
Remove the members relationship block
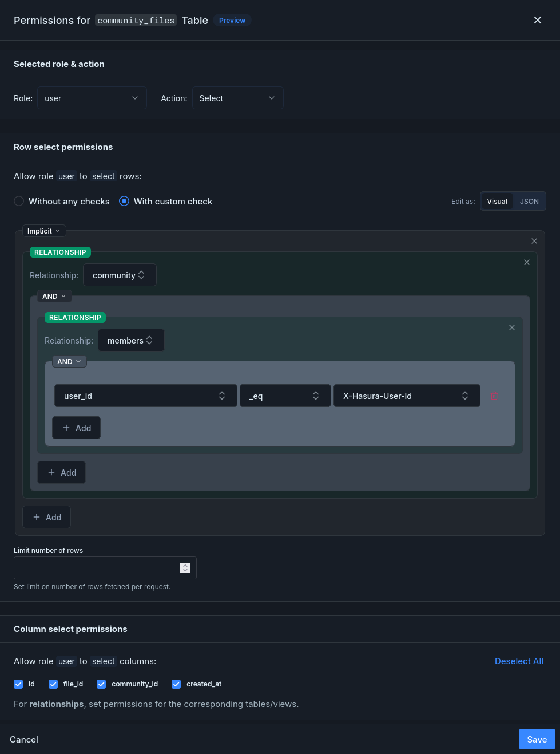[x=512, y=327]
